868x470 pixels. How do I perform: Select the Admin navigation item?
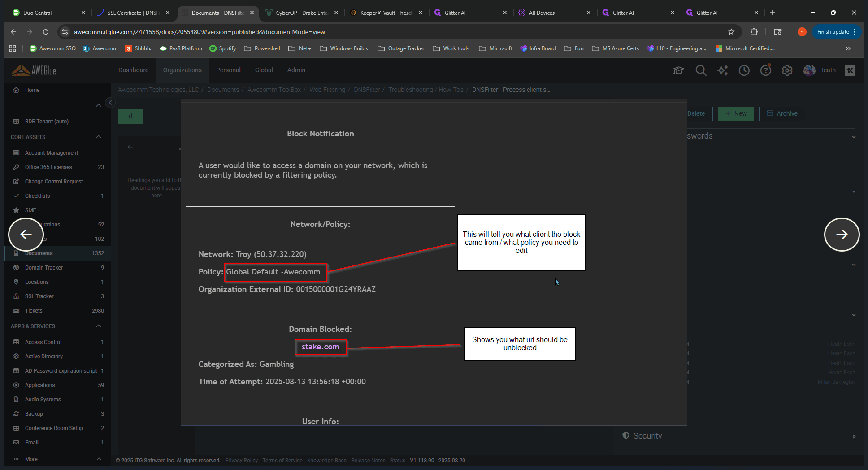click(296, 70)
